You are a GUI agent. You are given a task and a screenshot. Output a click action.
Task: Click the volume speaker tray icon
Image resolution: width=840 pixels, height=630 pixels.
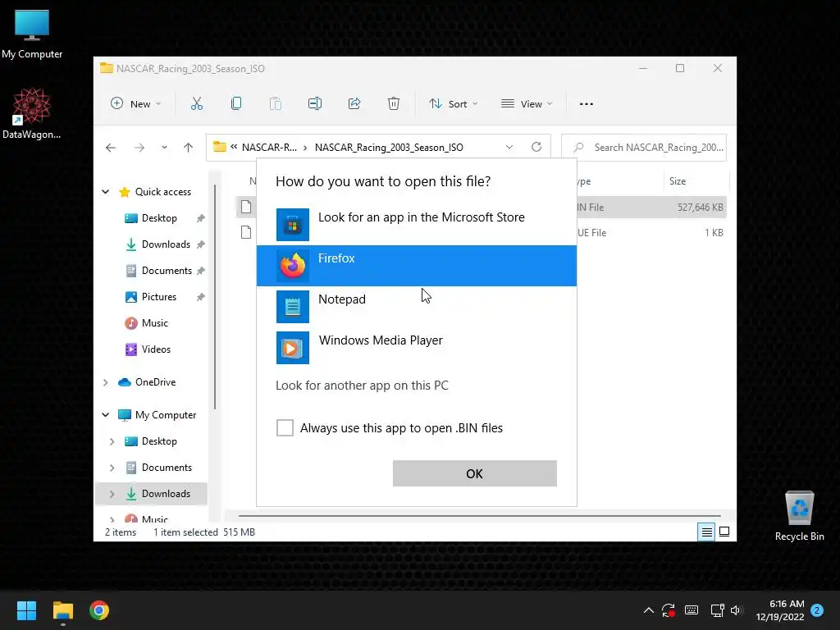click(x=737, y=610)
